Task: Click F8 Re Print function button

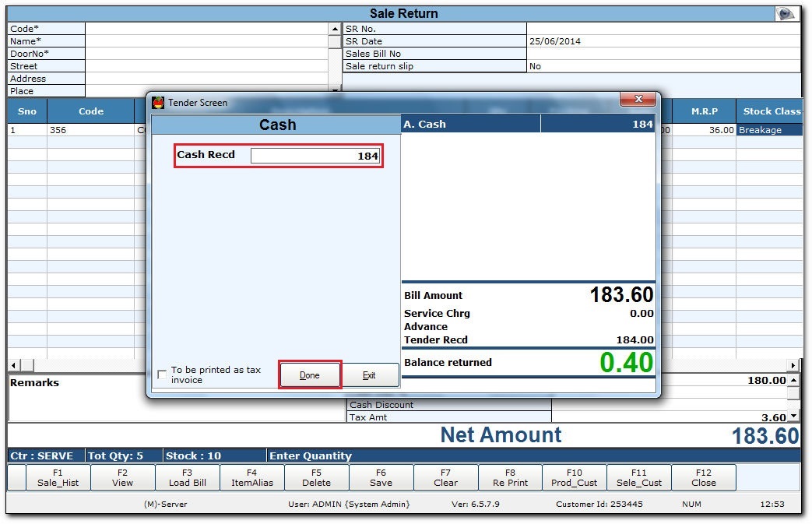Action: tap(510, 477)
